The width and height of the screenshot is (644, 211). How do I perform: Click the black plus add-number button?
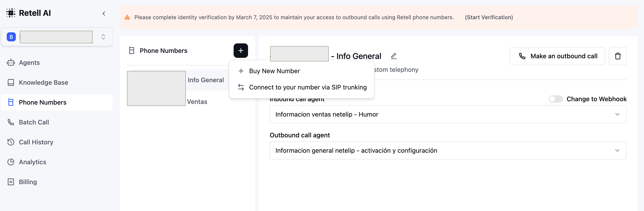pos(241,51)
